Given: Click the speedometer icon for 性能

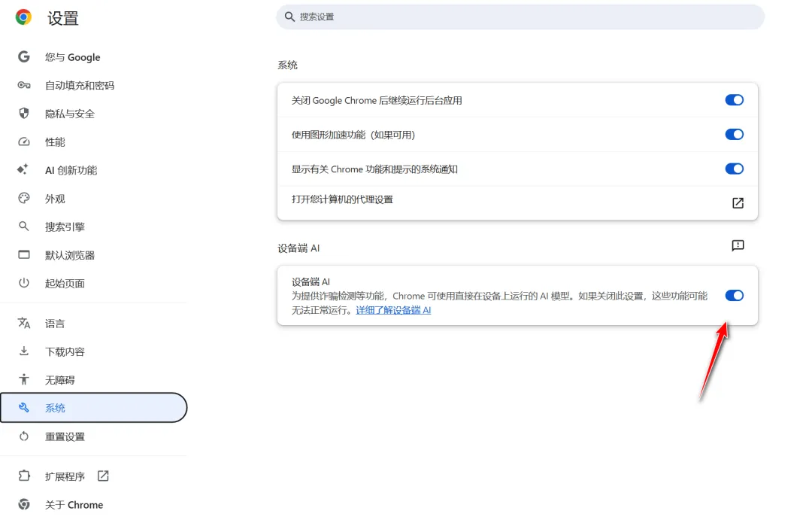Looking at the screenshot, I should [x=24, y=141].
